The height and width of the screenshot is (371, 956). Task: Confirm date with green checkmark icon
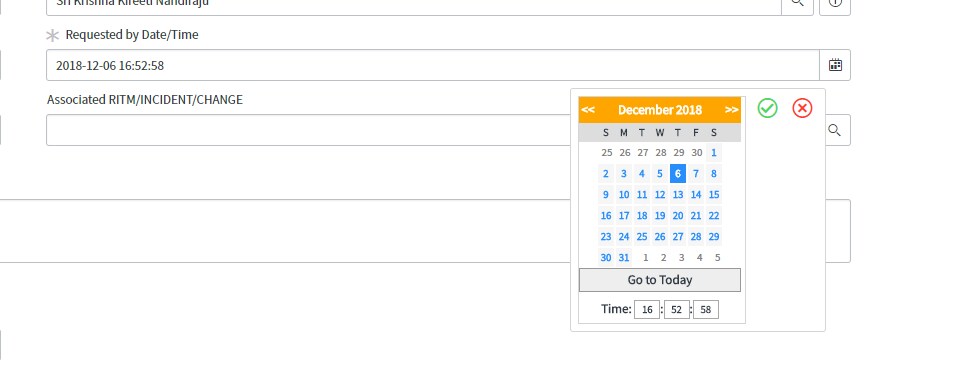[x=768, y=108]
